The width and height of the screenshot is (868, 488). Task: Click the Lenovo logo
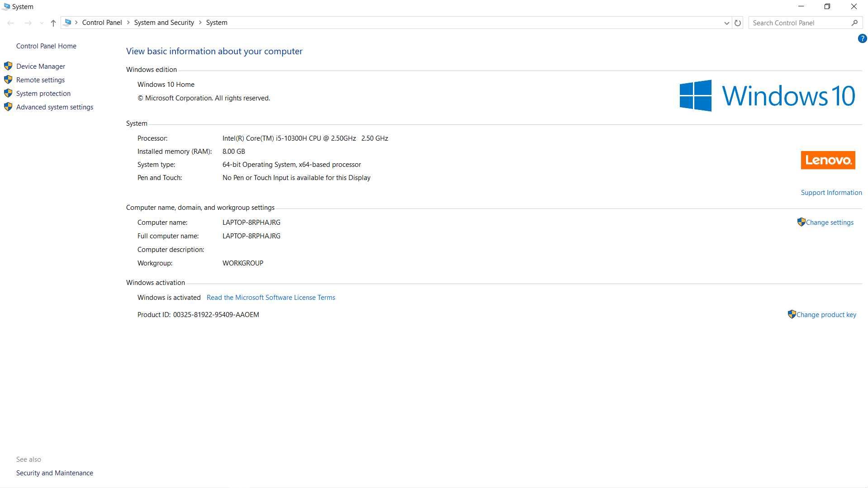828,160
